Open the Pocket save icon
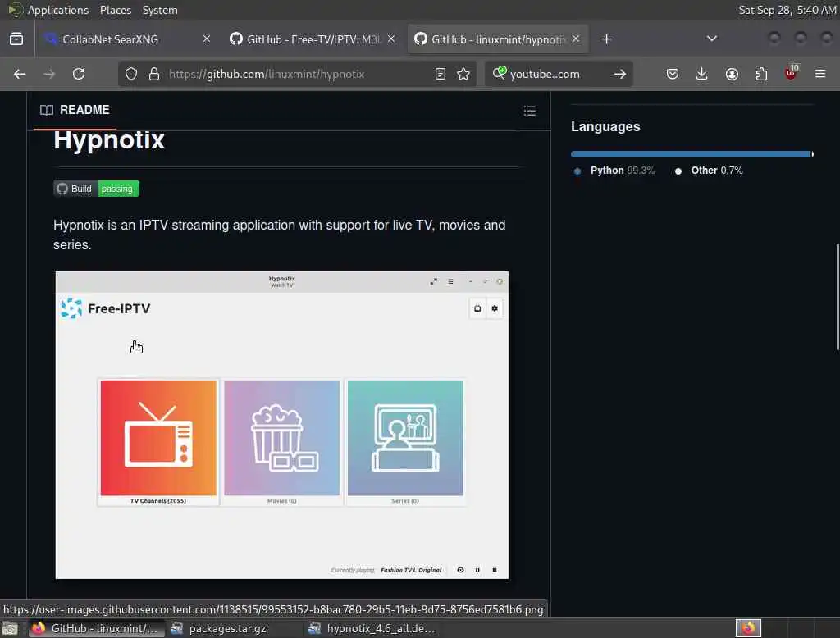Viewport: 840px width, 638px height. (673, 74)
